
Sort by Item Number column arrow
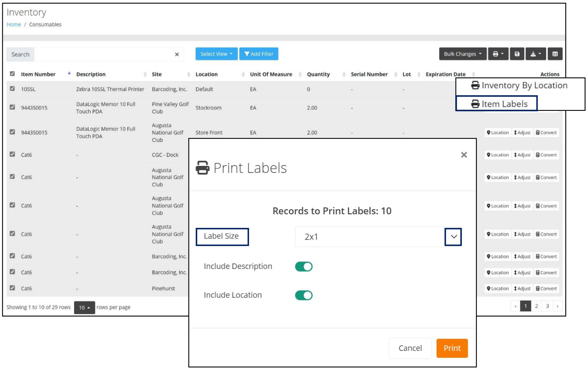tap(69, 73)
